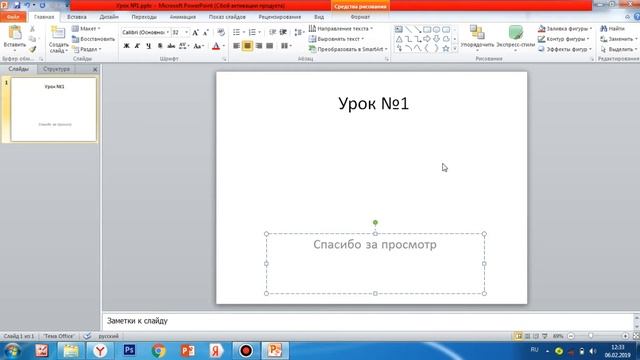Open Photoshop from the taskbar
Image resolution: width=640 pixels, height=360 pixels.
pyautogui.click(x=129, y=350)
